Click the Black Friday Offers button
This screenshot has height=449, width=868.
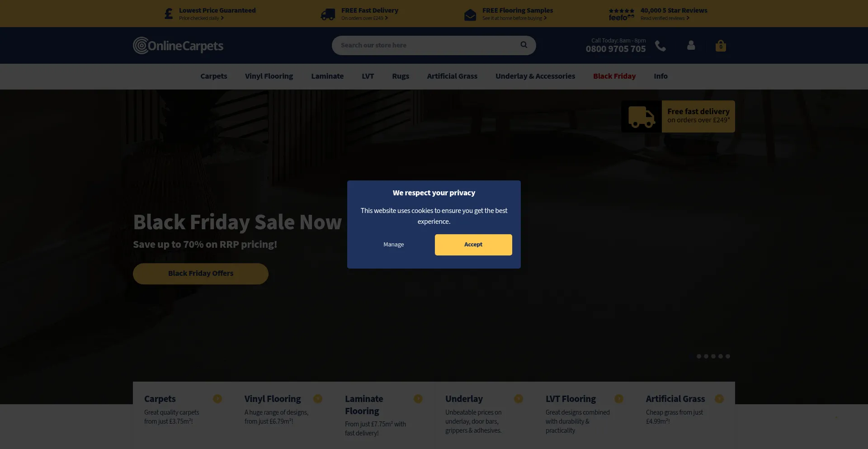click(x=201, y=274)
